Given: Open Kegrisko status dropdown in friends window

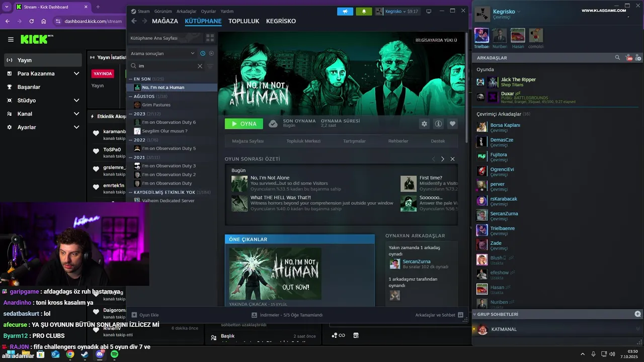Looking at the screenshot, I should point(519,12).
